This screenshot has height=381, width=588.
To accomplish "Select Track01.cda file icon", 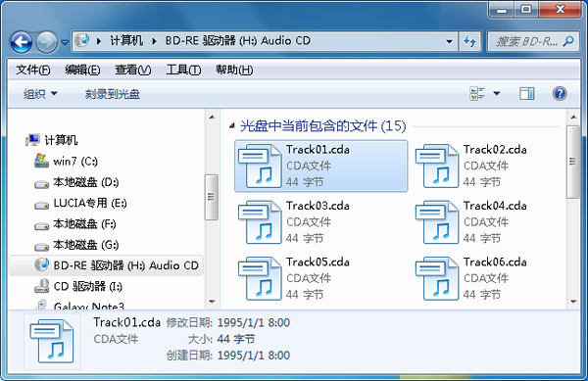I will point(260,166).
